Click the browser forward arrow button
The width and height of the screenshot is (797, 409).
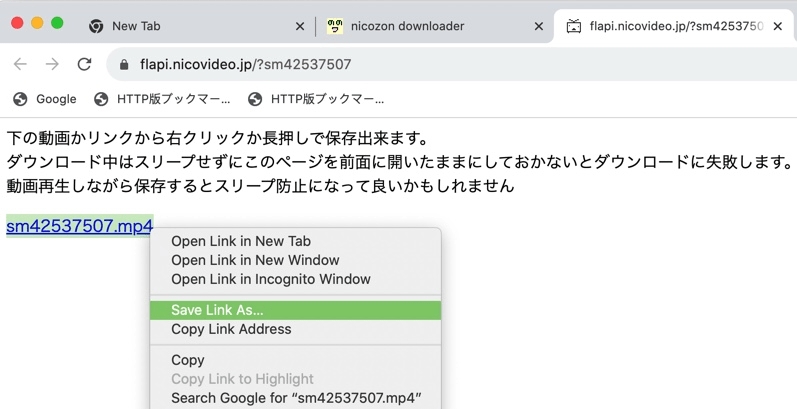[x=52, y=64]
